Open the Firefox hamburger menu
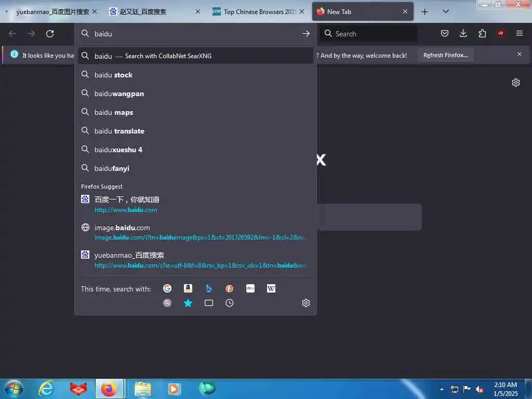 click(520, 33)
